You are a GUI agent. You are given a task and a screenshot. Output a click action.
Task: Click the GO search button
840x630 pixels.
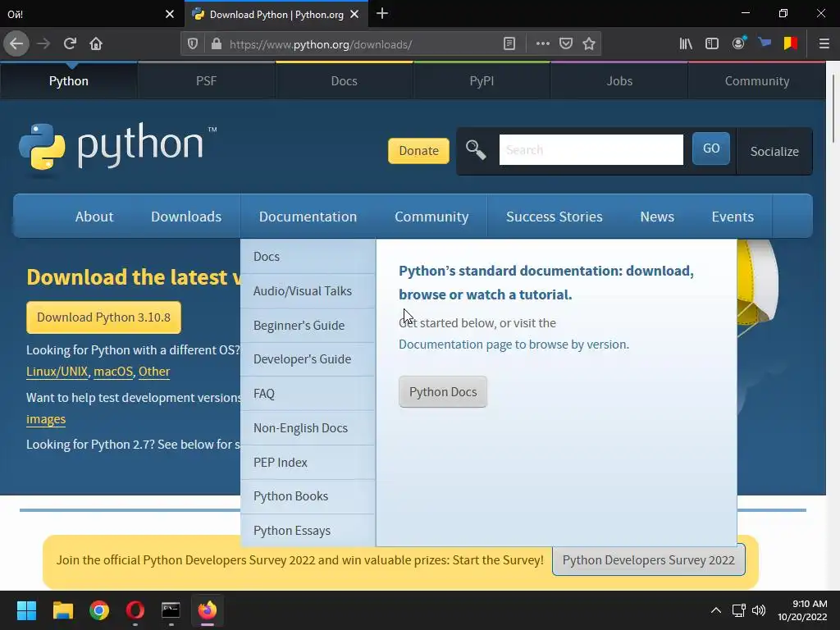(x=711, y=148)
